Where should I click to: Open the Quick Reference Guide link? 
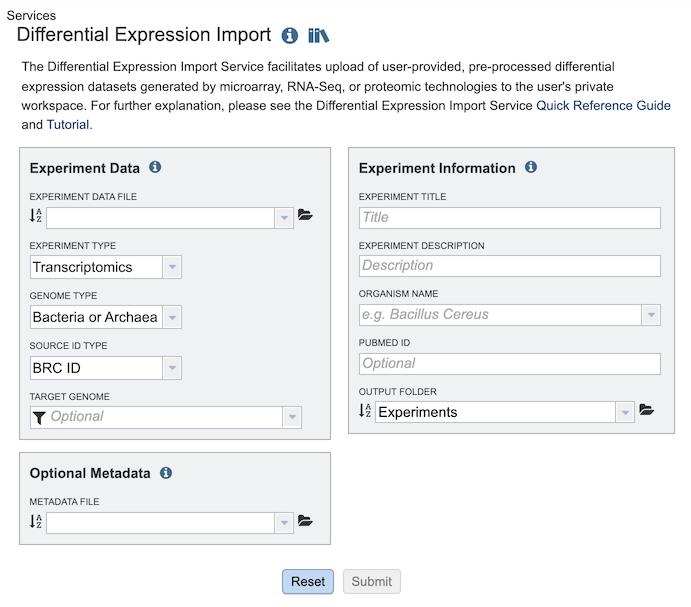pos(603,106)
